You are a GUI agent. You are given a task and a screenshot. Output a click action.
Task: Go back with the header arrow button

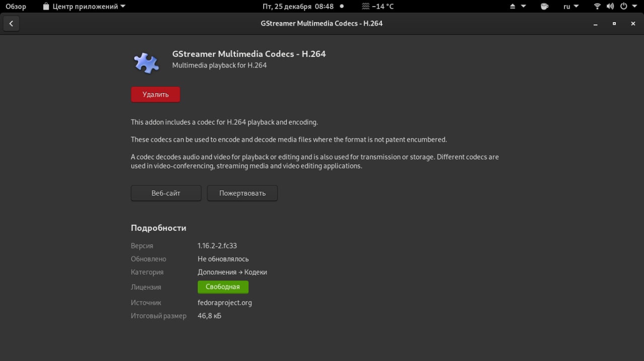[x=11, y=24]
